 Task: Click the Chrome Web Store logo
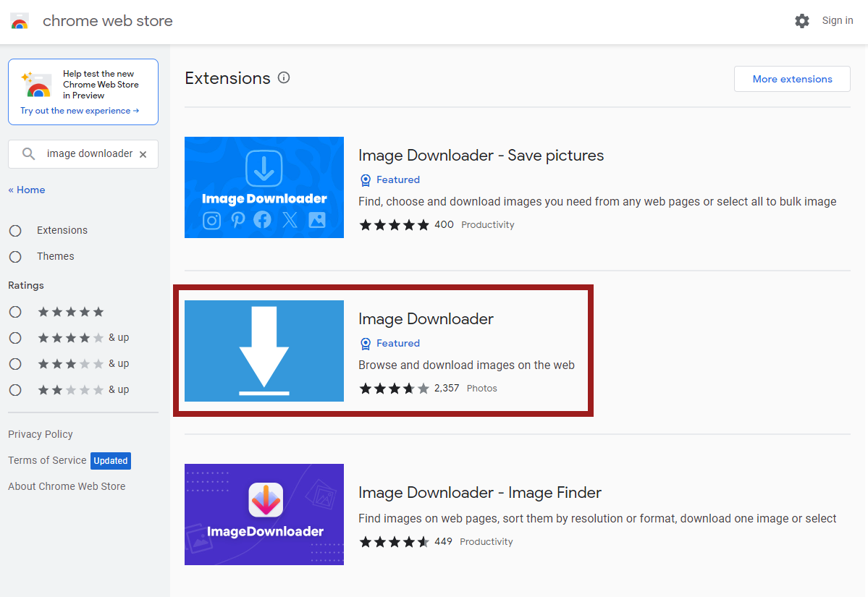pos(20,21)
